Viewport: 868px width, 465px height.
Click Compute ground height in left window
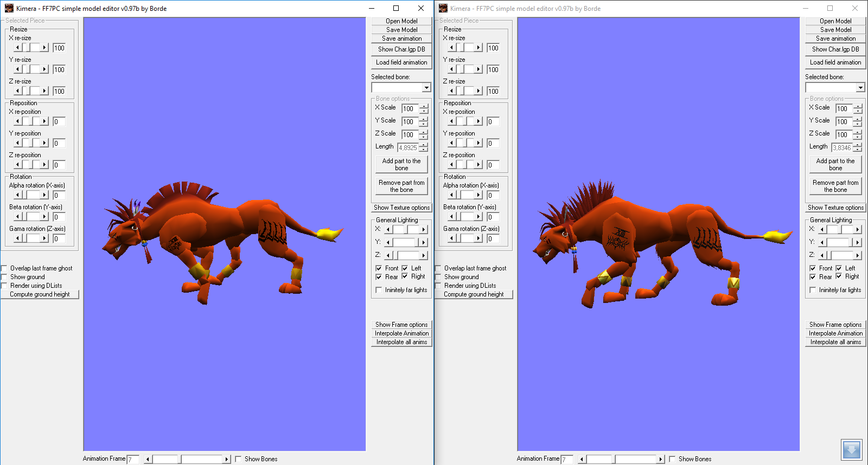[x=40, y=294]
